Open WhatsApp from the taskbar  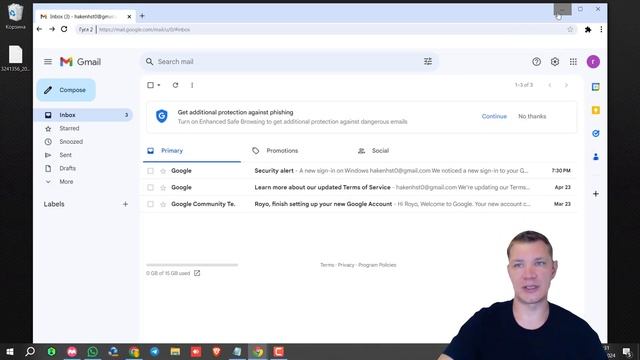click(x=93, y=351)
